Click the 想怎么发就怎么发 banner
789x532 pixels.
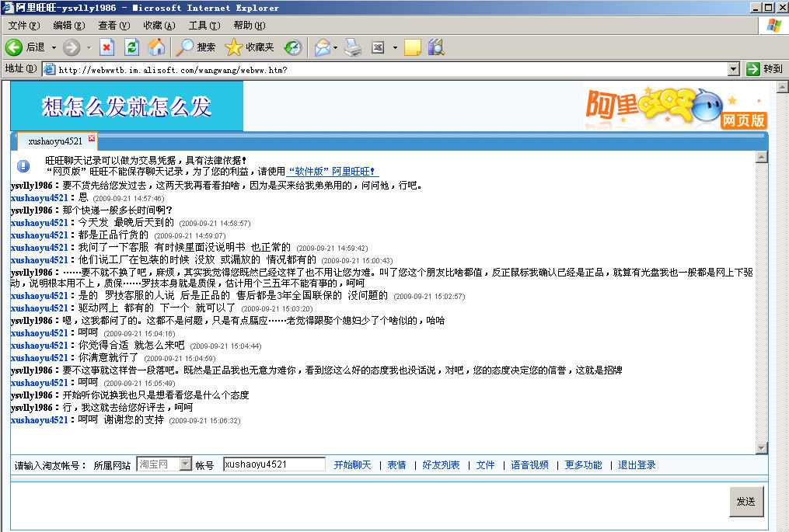pyautogui.click(x=127, y=106)
